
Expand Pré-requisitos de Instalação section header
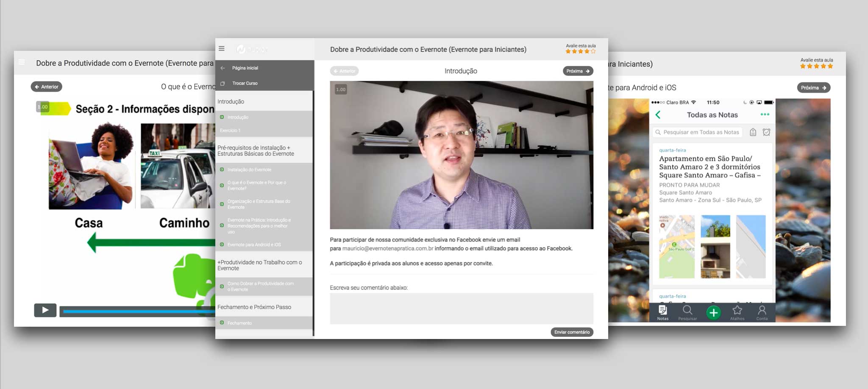click(264, 150)
